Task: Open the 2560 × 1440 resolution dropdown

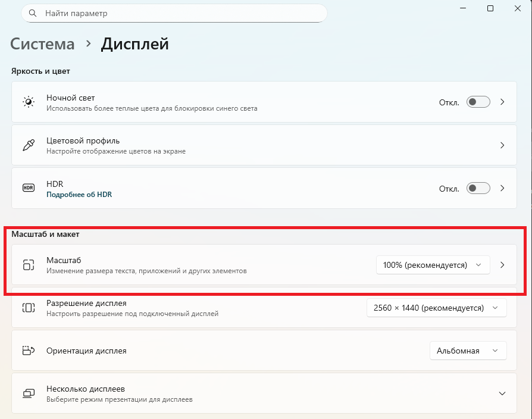Action: click(436, 308)
